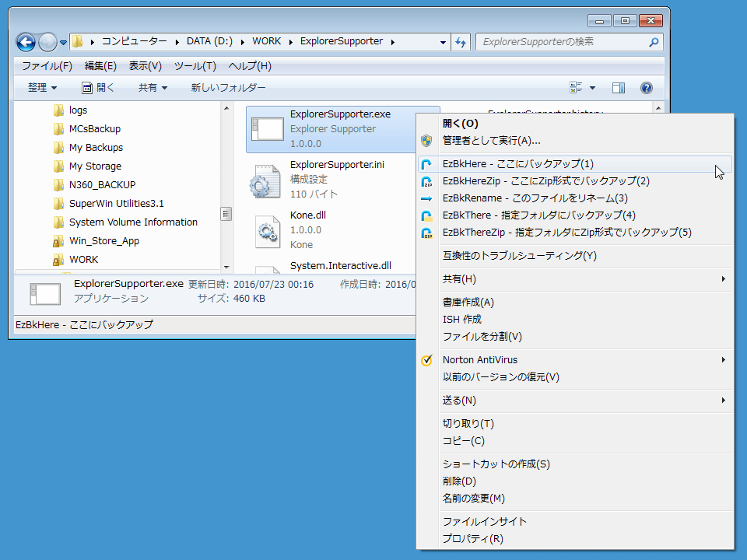Click the 開く toolbar button
The width and height of the screenshot is (747, 560).
point(98,88)
